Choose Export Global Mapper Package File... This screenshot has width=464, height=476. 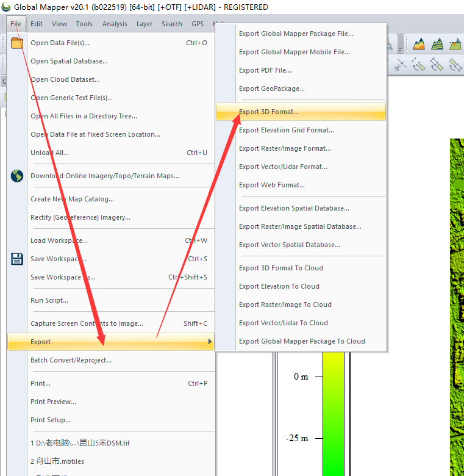coord(301,34)
